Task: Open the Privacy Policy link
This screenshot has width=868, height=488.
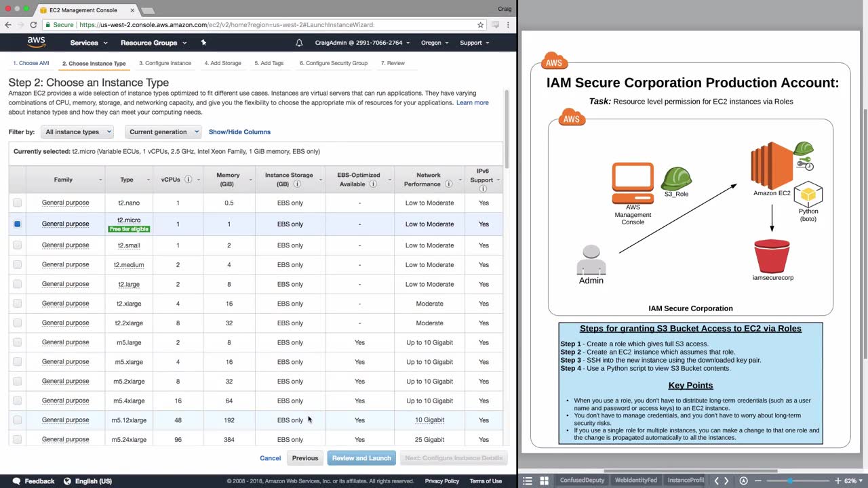Action: click(x=442, y=481)
